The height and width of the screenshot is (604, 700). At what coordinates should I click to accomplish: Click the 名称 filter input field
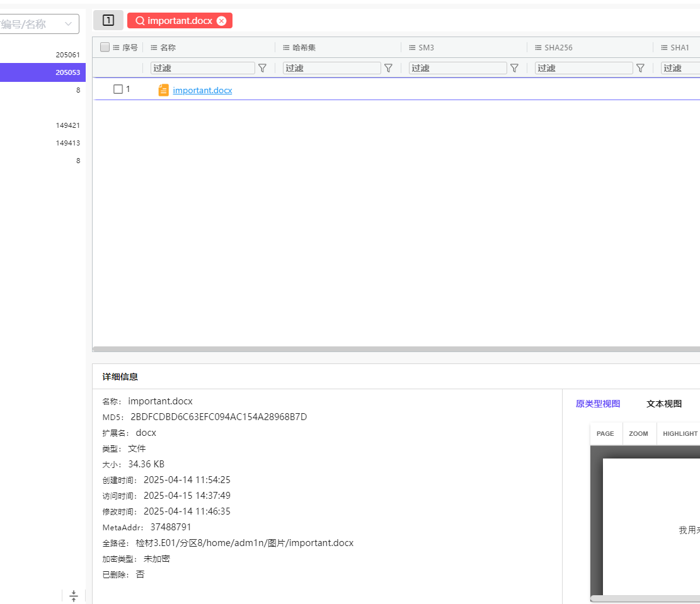202,68
